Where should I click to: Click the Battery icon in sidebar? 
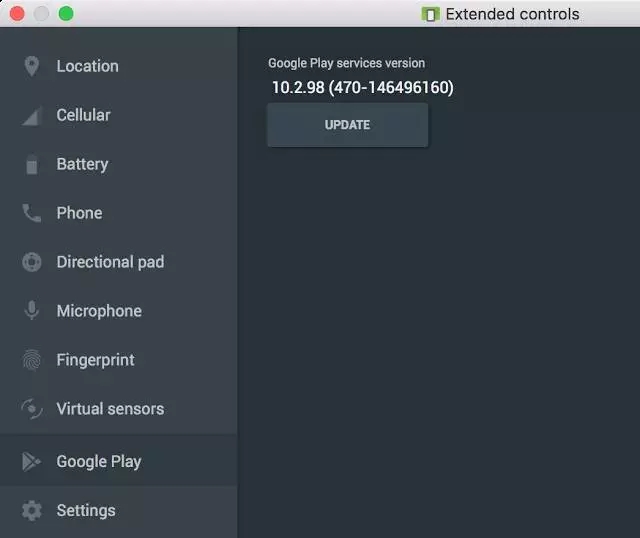click(x=32, y=164)
